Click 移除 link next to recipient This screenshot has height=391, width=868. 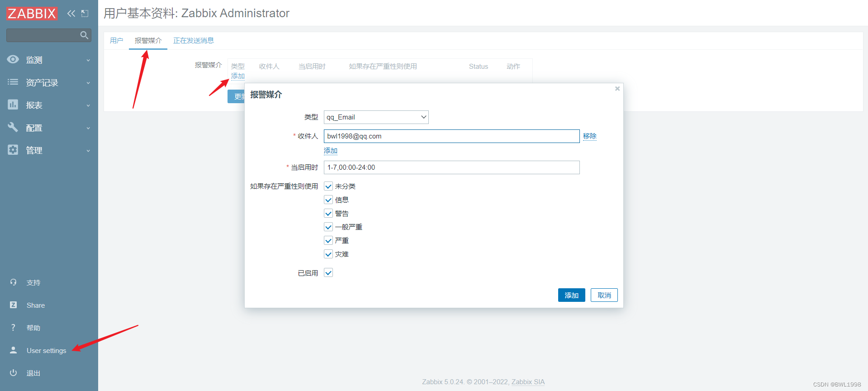(590, 136)
